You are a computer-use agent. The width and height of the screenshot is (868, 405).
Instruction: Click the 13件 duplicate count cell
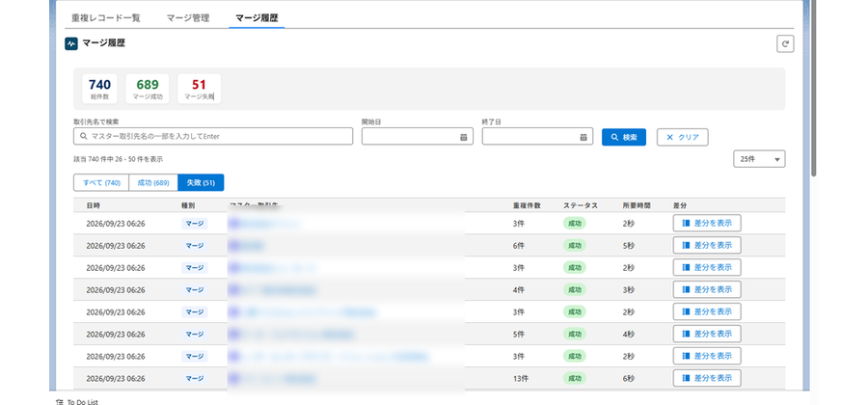(x=521, y=378)
